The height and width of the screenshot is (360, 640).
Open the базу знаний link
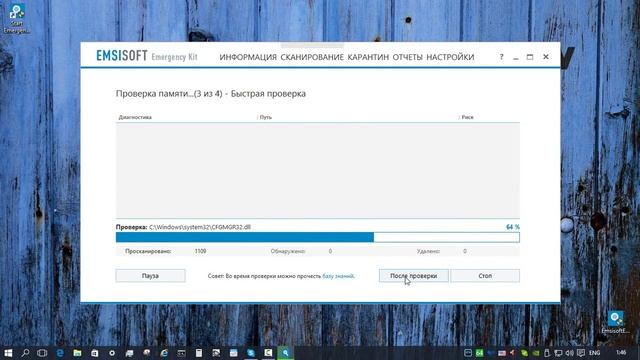coord(338,276)
